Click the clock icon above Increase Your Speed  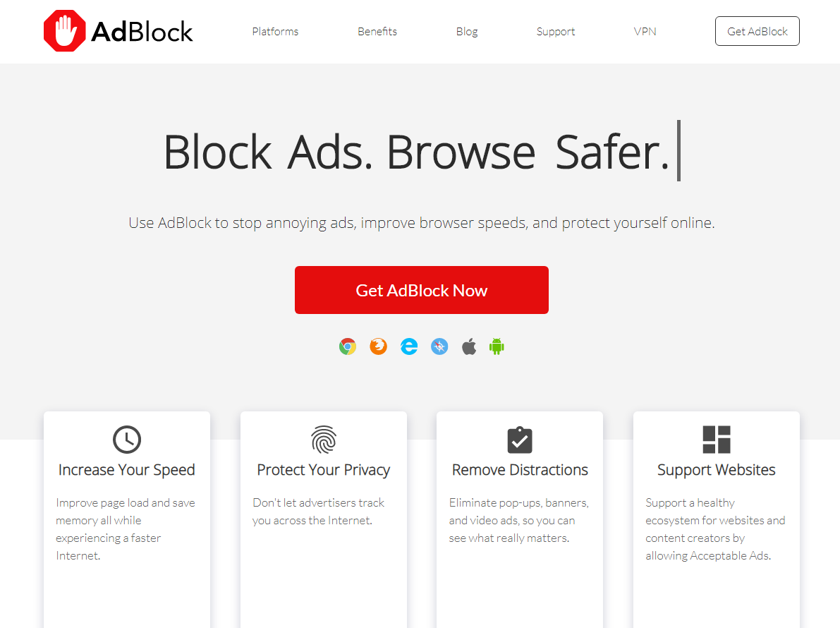(x=127, y=440)
